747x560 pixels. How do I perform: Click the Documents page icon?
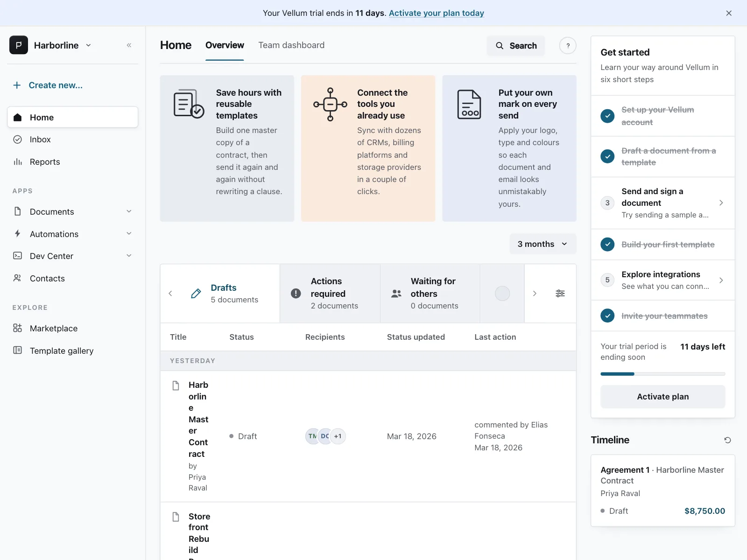pyautogui.click(x=18, y=211)
